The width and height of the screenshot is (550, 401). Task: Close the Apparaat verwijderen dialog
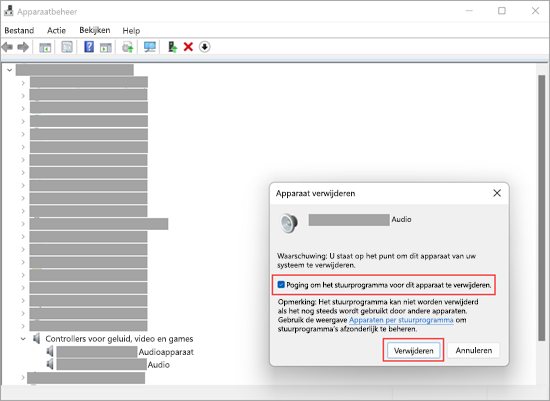497,193
